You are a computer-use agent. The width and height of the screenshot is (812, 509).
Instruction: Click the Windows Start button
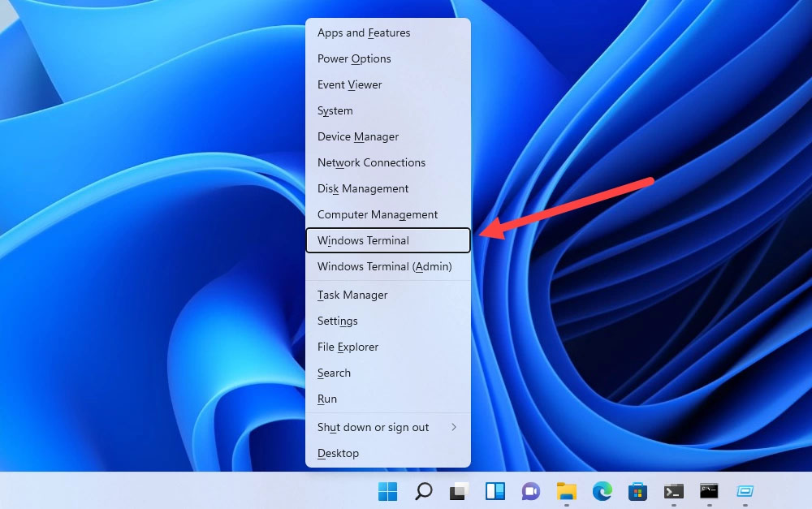(x=387, y=491)
